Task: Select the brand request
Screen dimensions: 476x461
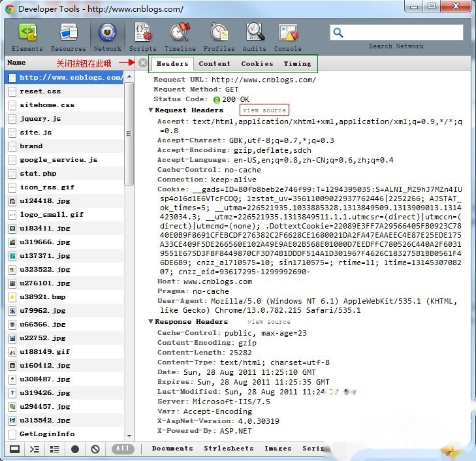Action: (x=65, y=146)
